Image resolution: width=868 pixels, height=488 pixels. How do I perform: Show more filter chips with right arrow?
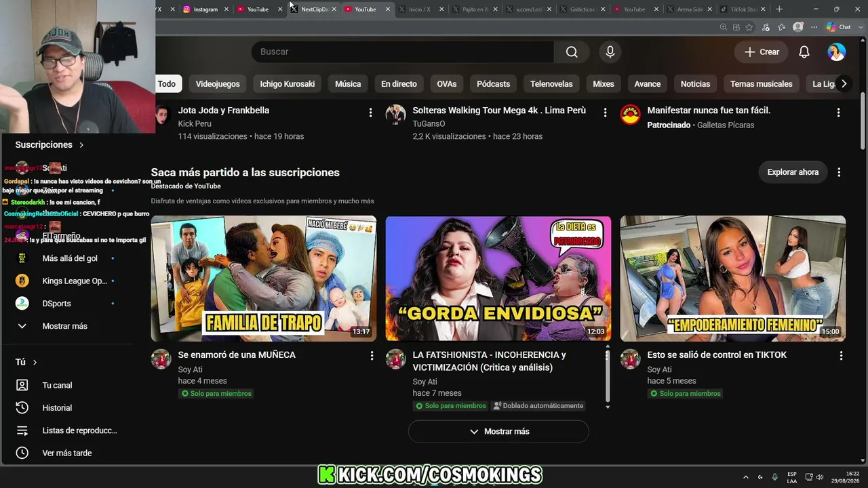point(844,84)
